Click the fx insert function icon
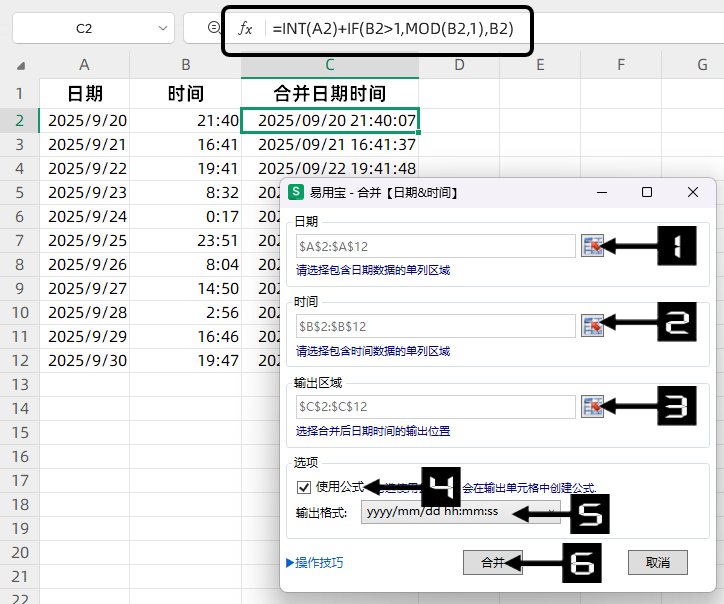The image size is (724, 604). 245,29
